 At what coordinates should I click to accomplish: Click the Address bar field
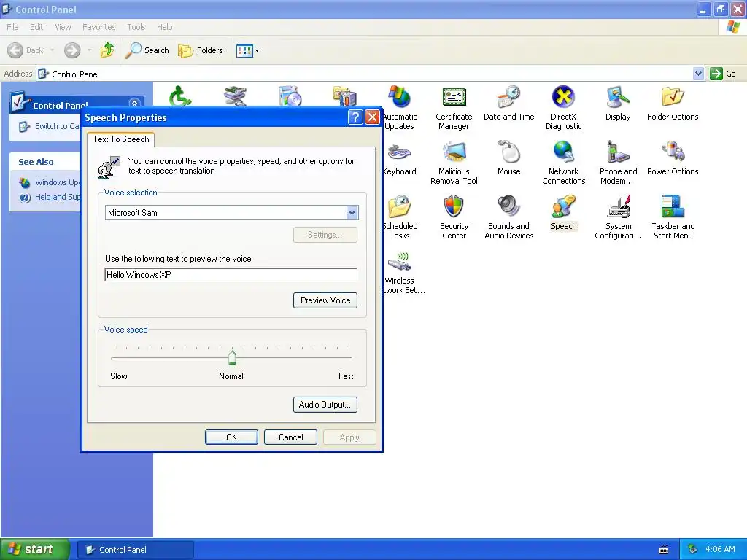370,74
